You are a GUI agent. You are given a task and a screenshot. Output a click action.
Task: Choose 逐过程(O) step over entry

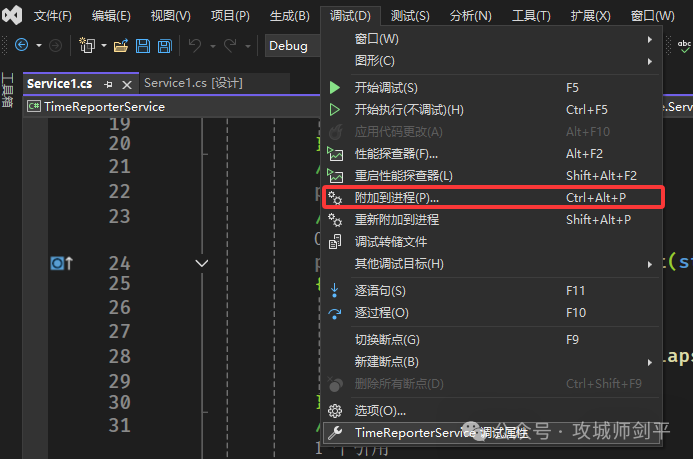click(x=492, y=313)
